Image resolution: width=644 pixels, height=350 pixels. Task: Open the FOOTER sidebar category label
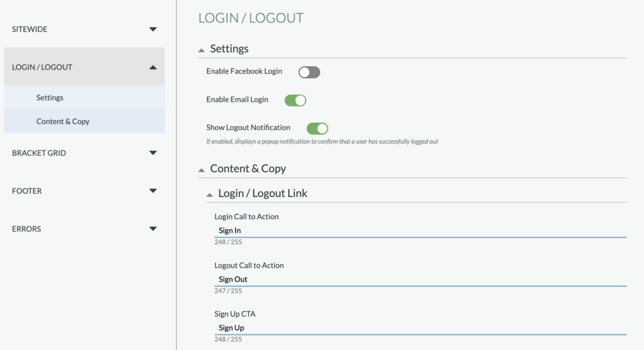[27, 191]
